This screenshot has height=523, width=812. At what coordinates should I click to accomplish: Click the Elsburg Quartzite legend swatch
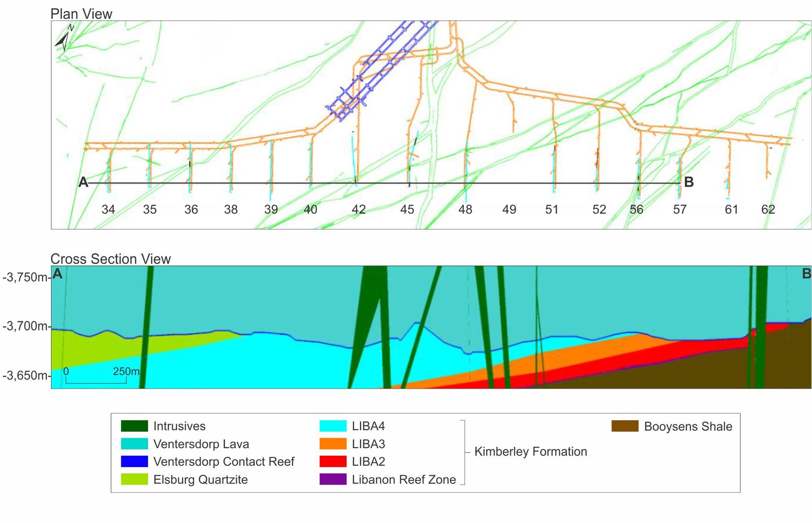click(x=134, y=479)
